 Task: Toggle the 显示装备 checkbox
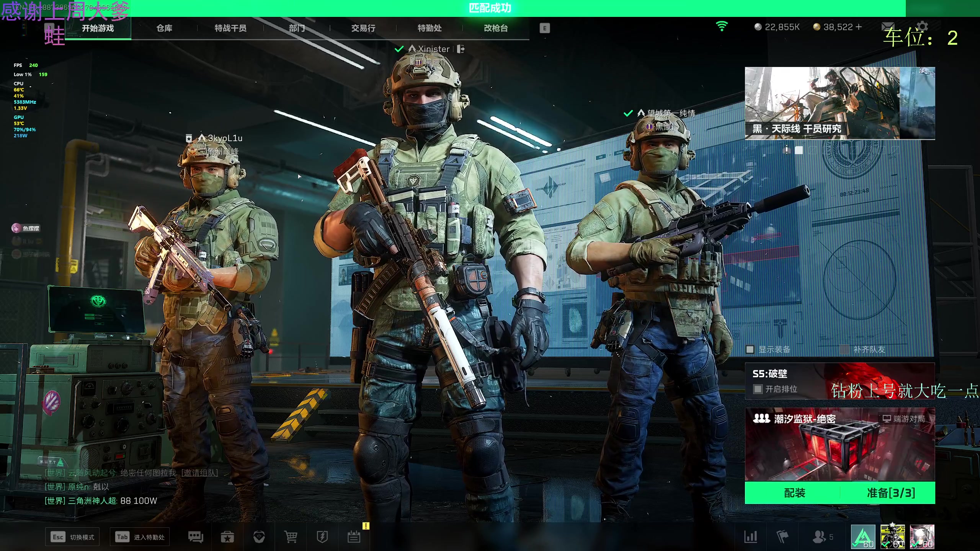point(750,349)
